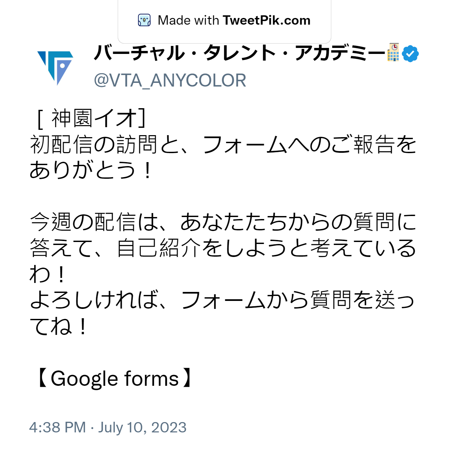
Task: Click the てね！ closing line
Action: tap(59, 326)
